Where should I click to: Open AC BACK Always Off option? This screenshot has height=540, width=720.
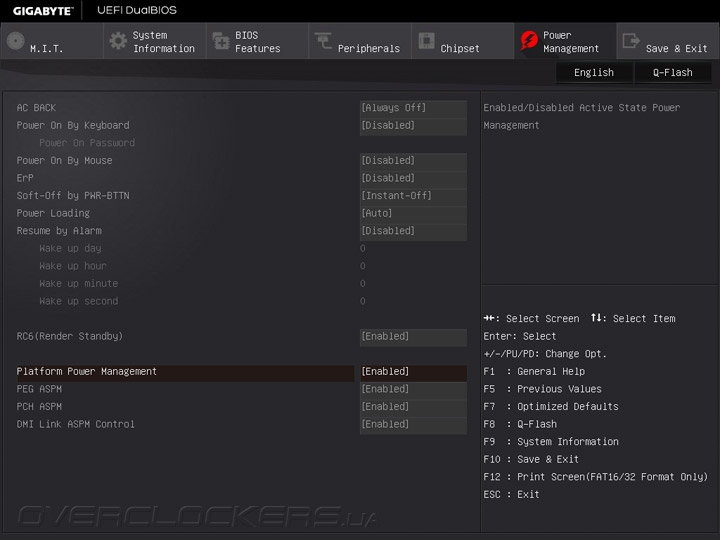tap(413, 108)
